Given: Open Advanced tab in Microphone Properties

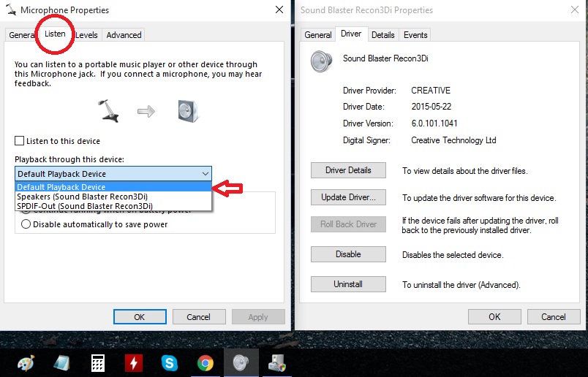Looking at the screenshot, I should click(124, 35).
